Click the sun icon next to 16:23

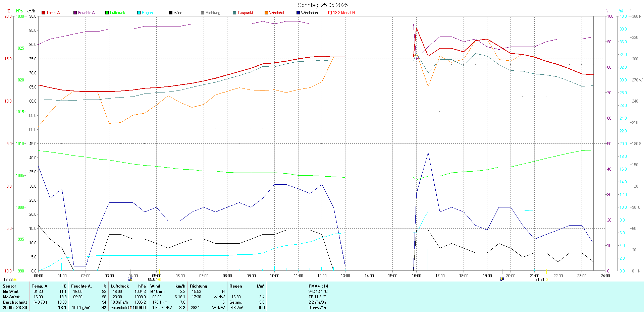[15, 279]
